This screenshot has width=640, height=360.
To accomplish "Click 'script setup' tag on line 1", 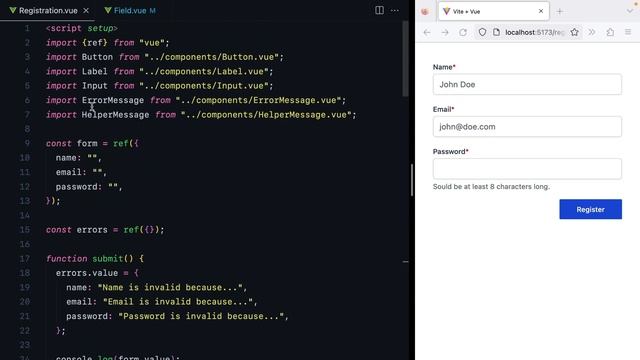I will click(82, 28).
